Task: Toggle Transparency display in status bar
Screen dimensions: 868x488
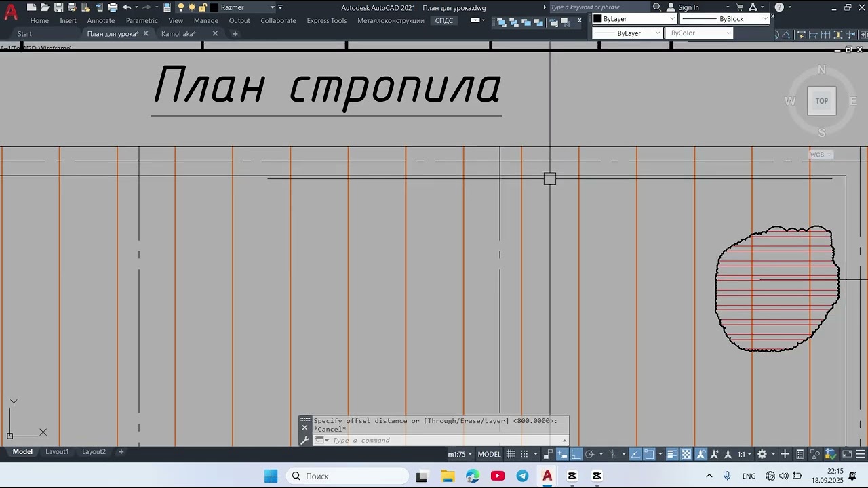Action: [x=686, y=454]
